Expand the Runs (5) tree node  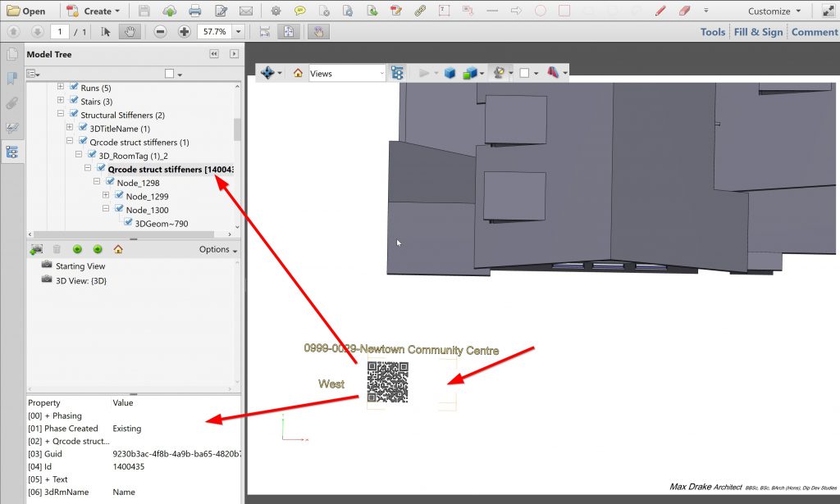tap(61, 88)
